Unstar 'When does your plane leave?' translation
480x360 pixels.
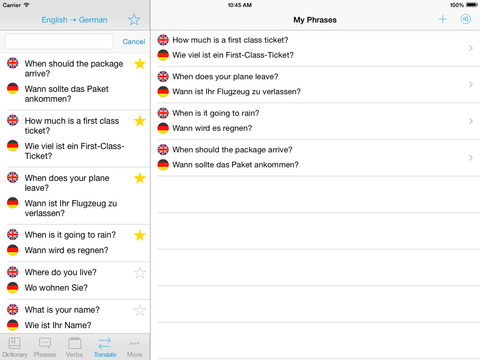coord(140,178)
